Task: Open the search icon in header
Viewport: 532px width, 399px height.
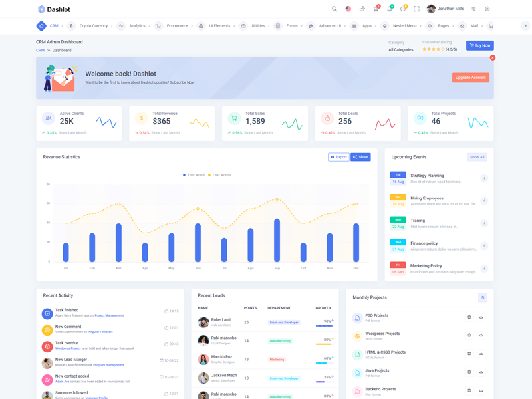Action: click(x=334, y=9)
